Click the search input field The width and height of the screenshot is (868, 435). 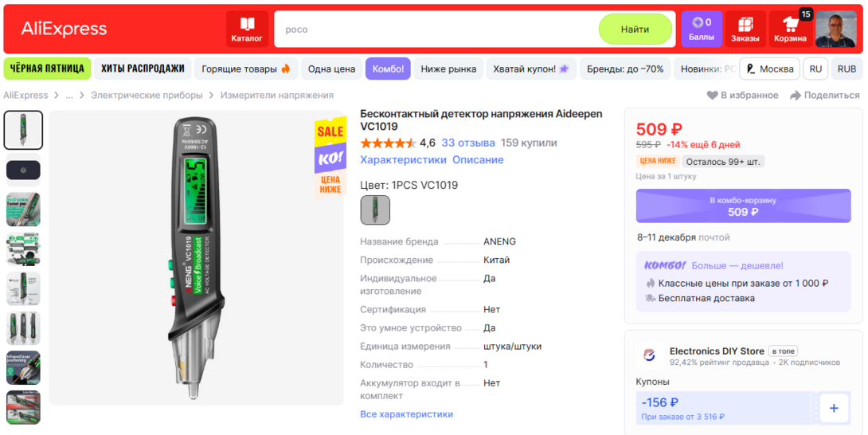click(438, 29)
